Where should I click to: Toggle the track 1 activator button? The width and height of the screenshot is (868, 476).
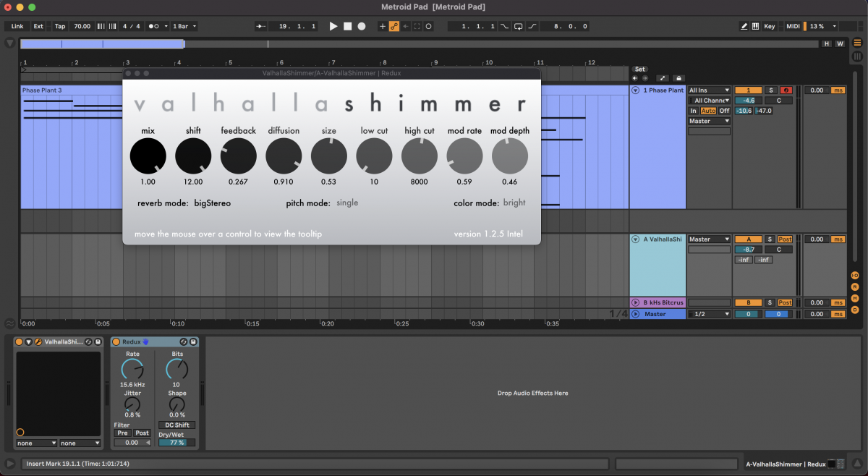(748, 90)
